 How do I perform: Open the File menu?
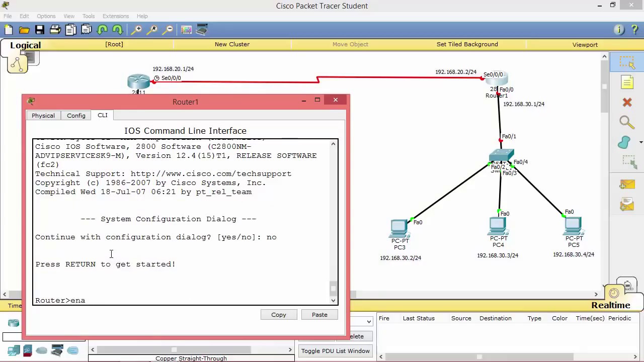coord(8,16)
